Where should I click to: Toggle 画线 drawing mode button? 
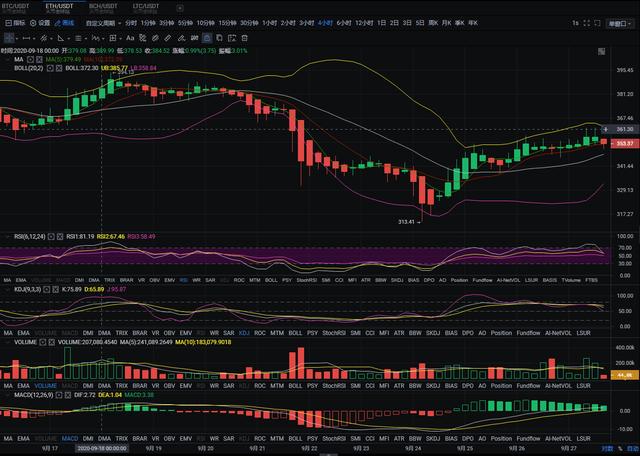64,23
